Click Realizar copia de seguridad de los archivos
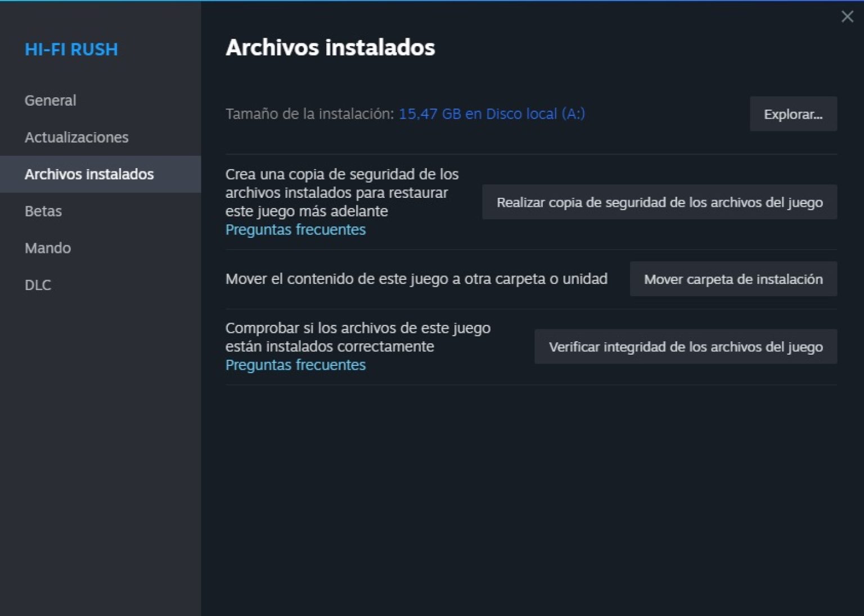This screenshot has height=616, width=864. (659, 202)
